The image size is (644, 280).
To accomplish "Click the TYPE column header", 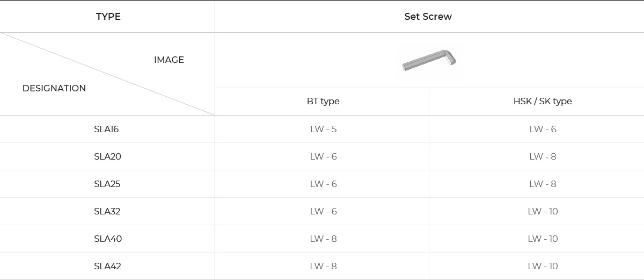I will pyautogui.click(x=108, y=17).
